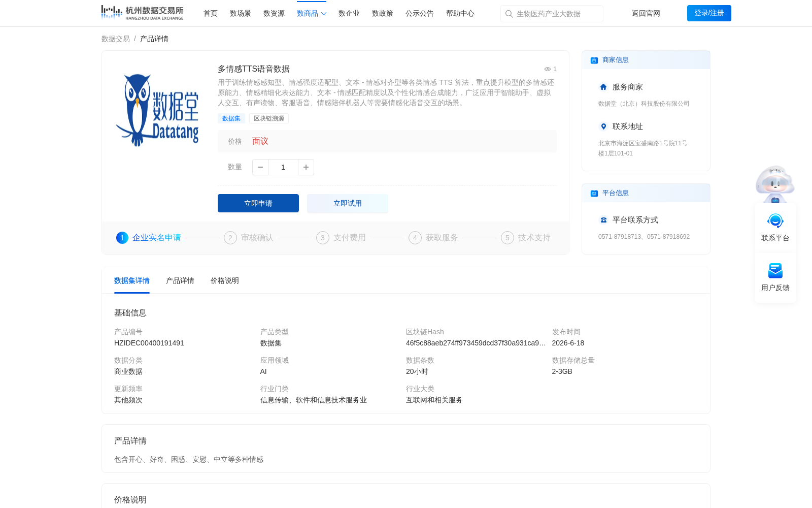Screen dimensions: 812x508
Task: Click the Datatang owl product image
Action: [x=157, y=110]
